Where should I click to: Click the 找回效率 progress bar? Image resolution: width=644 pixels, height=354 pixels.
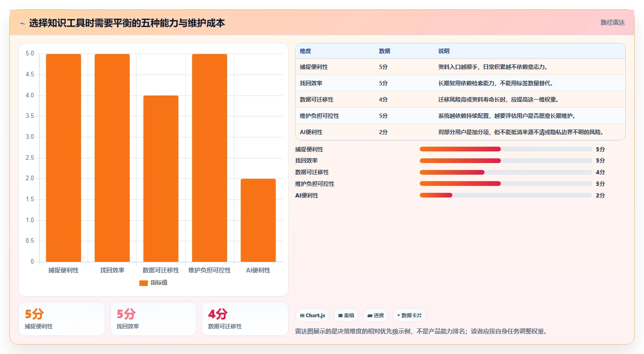(506, 161)
